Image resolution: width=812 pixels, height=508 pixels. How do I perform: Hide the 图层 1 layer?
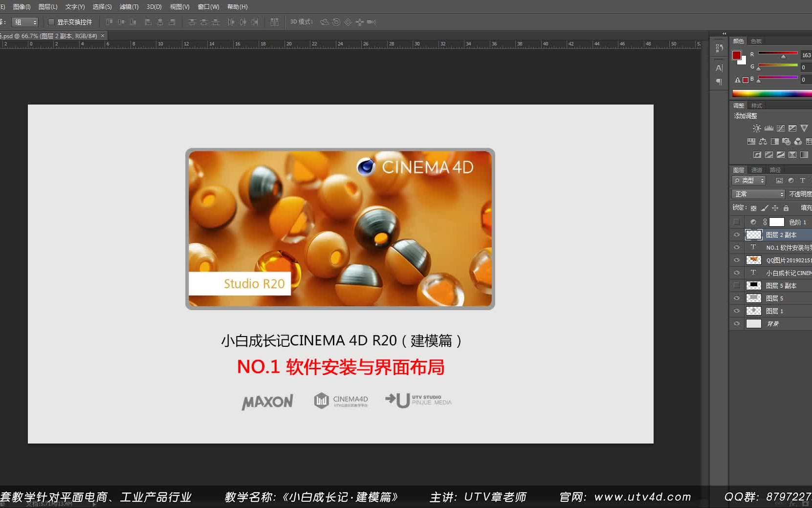737,311
